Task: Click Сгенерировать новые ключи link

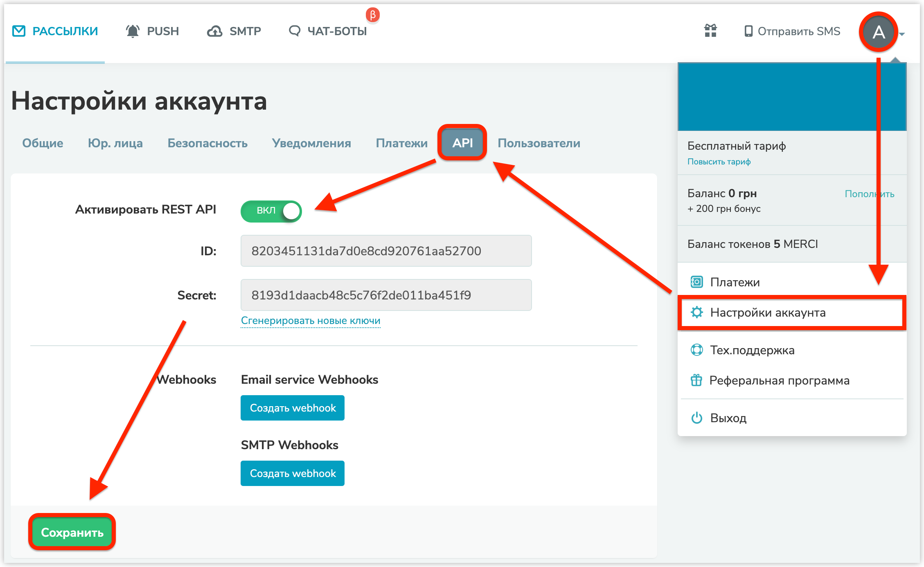Action: point(311,321)
